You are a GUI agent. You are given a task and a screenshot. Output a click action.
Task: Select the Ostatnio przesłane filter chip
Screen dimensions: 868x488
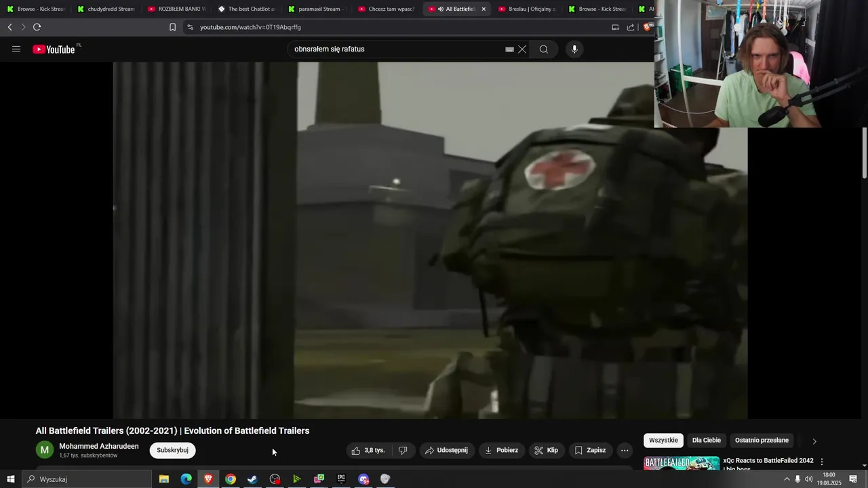pyautogui.click(x=762, y=441)
